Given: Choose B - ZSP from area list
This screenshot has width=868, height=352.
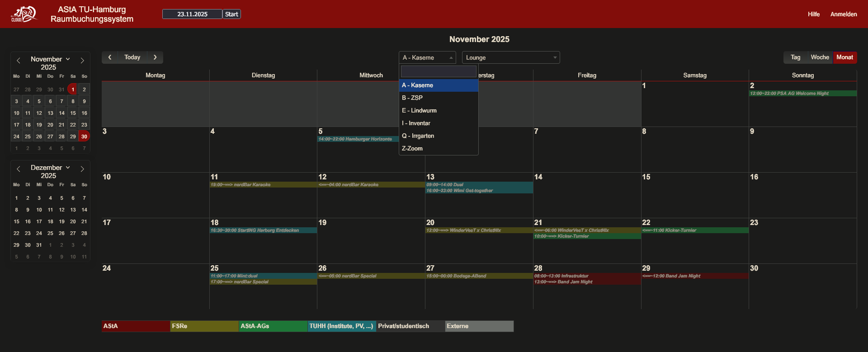Looking at the screenshot, I should click(412, 98).
